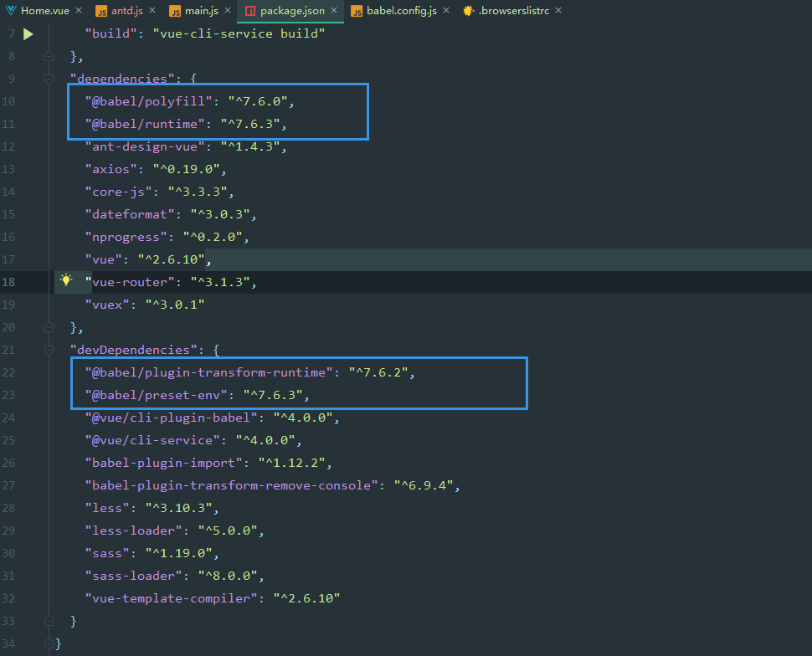Click line number 34 in the gutter

tap(8, 643)
